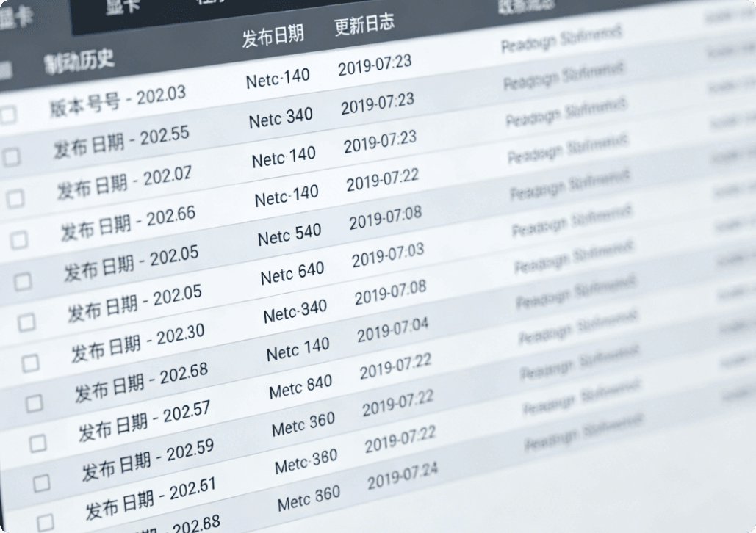Open the 版本号号 - 202.03 entry

[x=118, y=101]
